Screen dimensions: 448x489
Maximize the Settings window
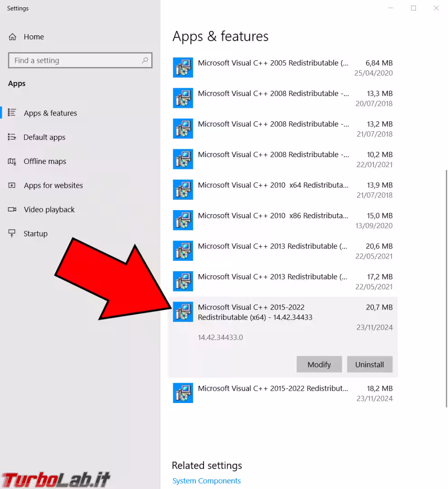414,8
